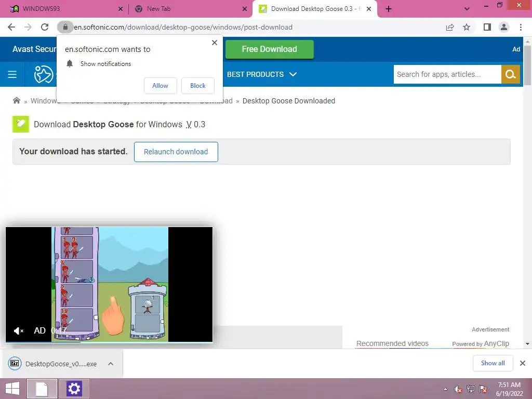
Task: Click the Relaunch download button
Action: click(x=176, y=152)
